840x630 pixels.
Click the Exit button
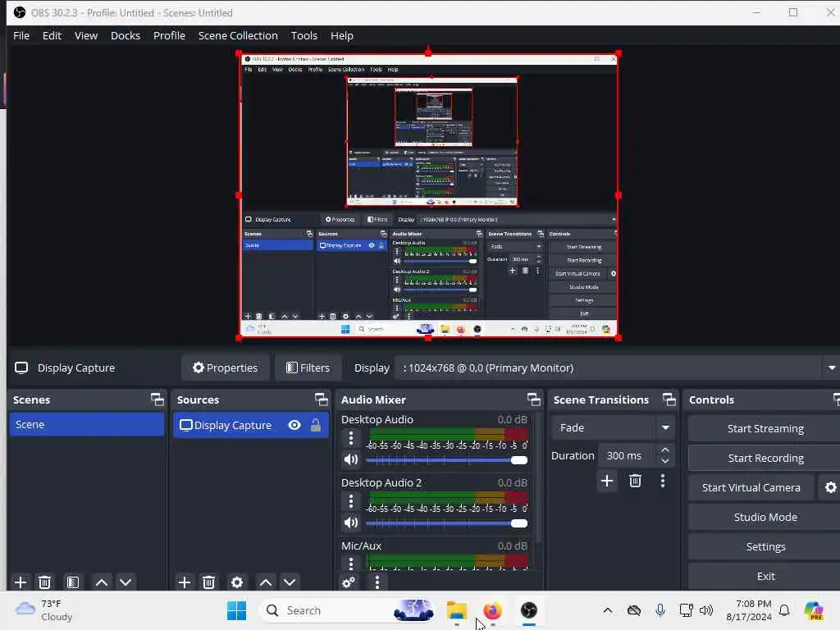[765, 576]
